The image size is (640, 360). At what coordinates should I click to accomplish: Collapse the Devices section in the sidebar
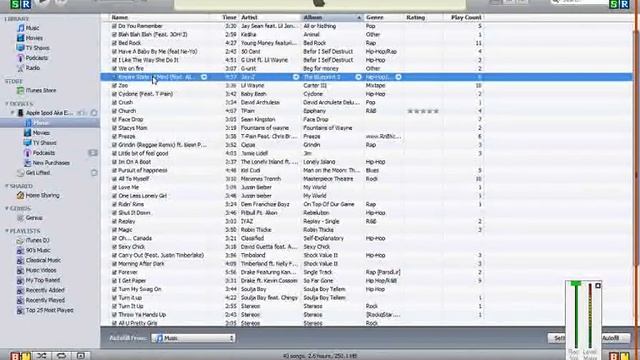(7, 104)
